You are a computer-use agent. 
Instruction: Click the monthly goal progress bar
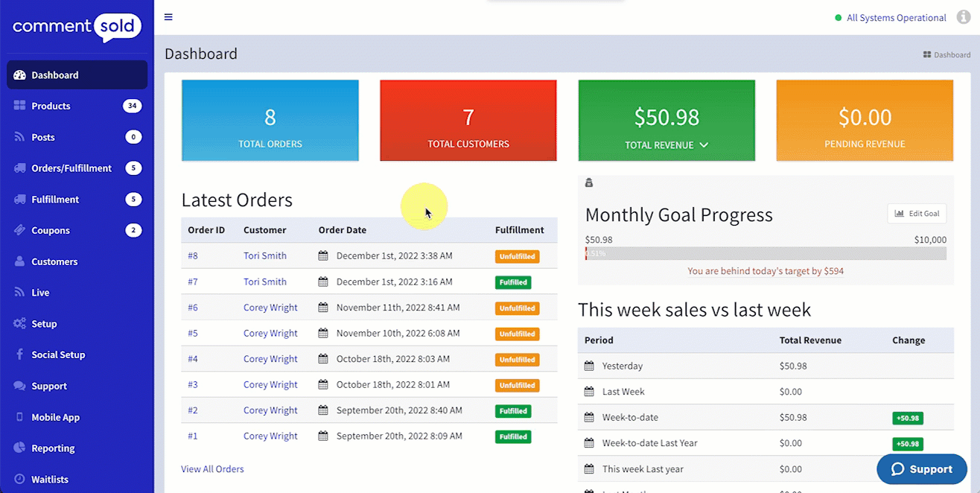766,253
